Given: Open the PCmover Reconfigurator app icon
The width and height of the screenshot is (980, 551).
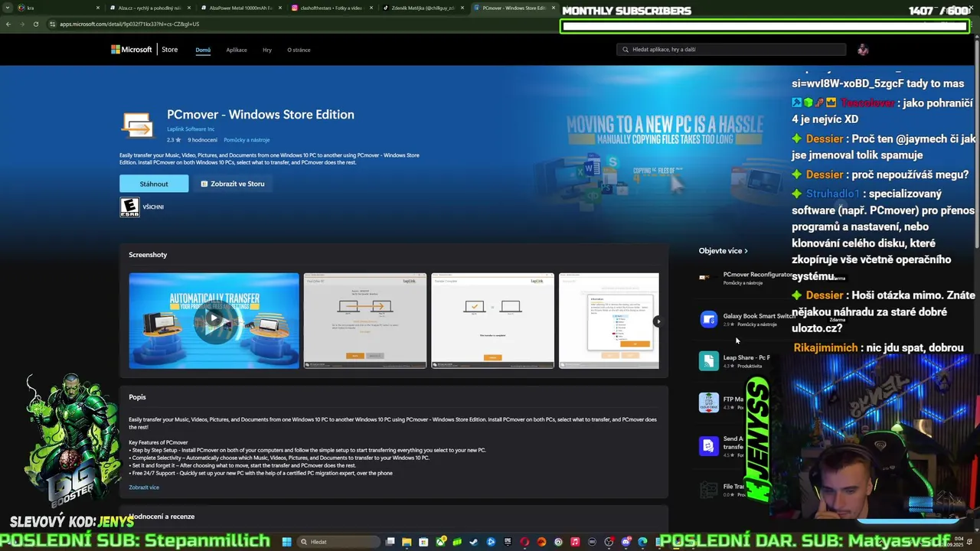Looking at the screenshot, I should 707,278.
